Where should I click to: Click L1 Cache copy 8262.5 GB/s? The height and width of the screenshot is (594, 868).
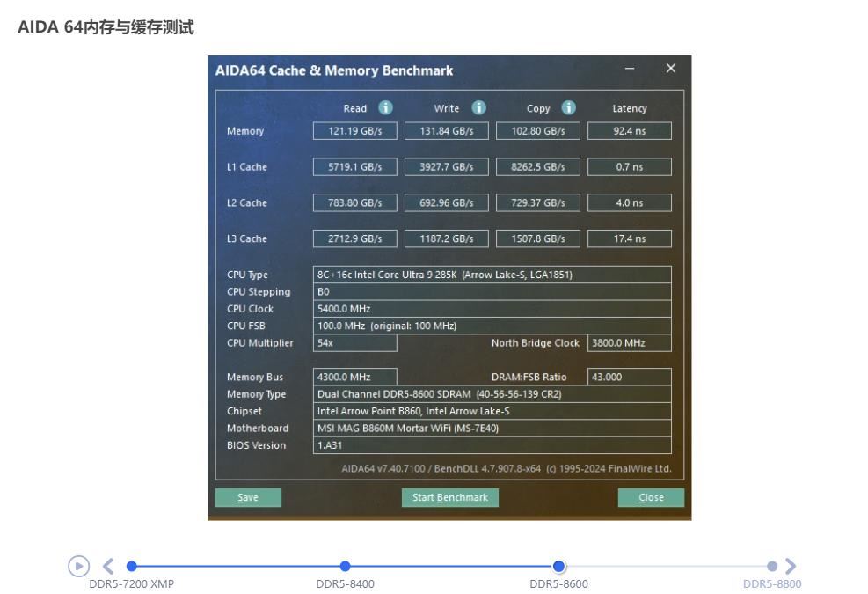pos(538,167)
